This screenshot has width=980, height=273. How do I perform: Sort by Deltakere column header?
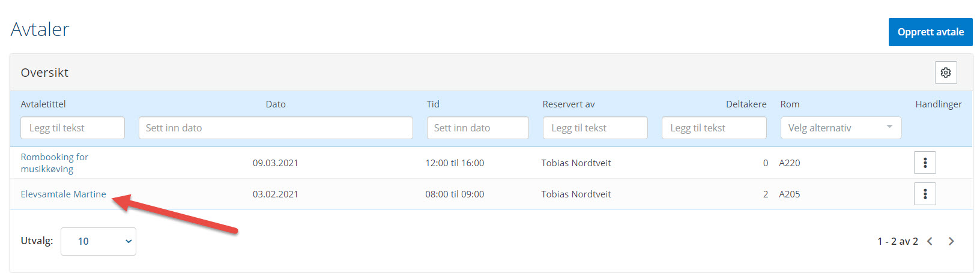[x=746, y=104]
